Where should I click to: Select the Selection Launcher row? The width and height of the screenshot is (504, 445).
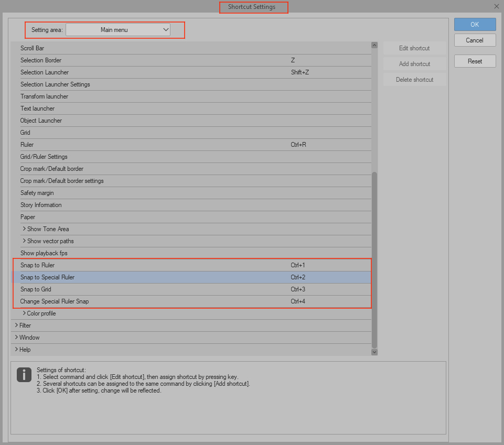click(157, 72)
